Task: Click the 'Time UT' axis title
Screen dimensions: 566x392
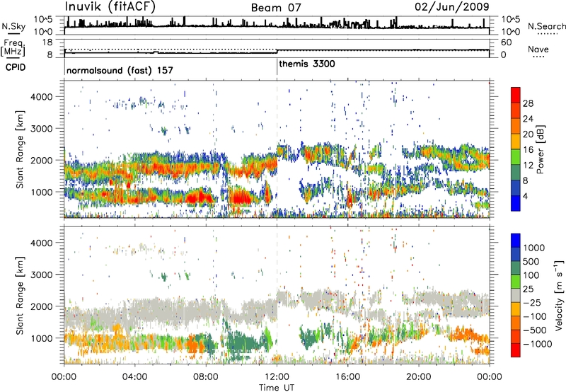Action: [277, 388]
